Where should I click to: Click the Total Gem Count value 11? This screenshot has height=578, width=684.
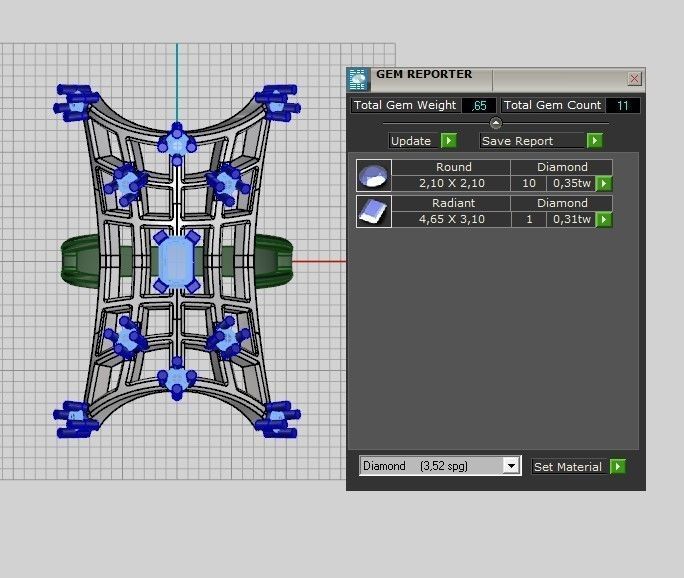[x=622, y=106]
